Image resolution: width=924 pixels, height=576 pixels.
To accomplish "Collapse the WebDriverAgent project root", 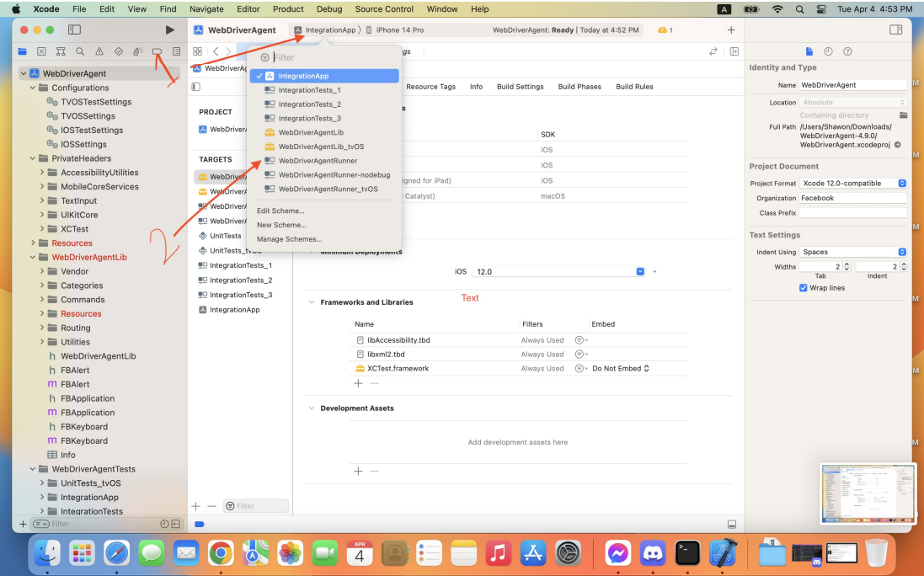I will 24,73.
